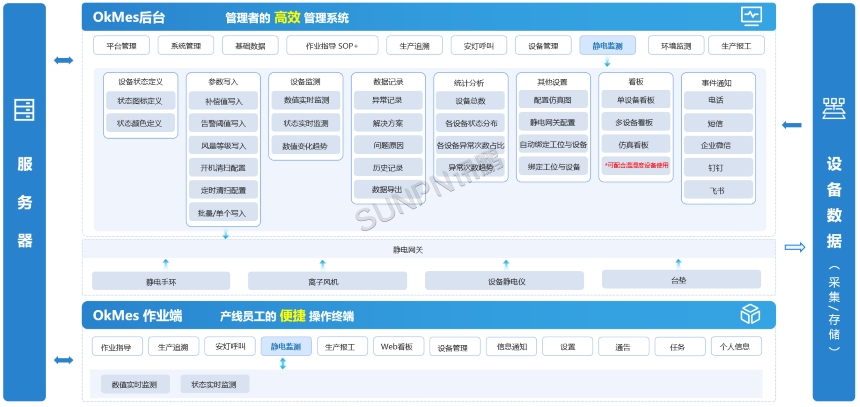
Task: Open 安灯呼叫 in the OkMes后台 menu
Action: pyautogui.click(x=479, y=46)
